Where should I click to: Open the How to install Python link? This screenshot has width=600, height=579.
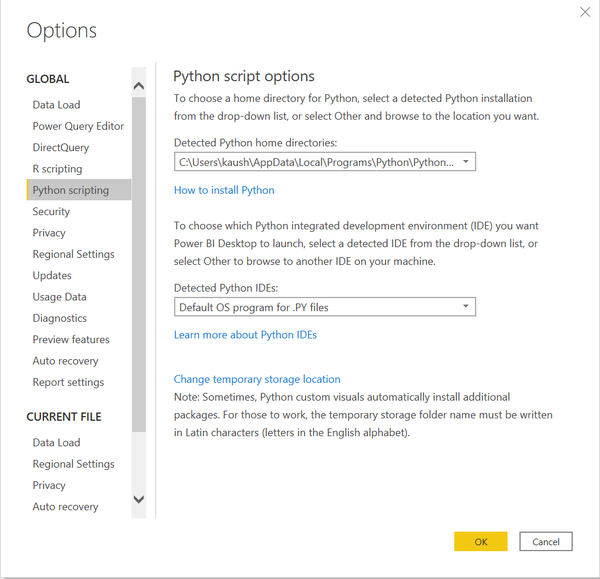coord(224,190)
